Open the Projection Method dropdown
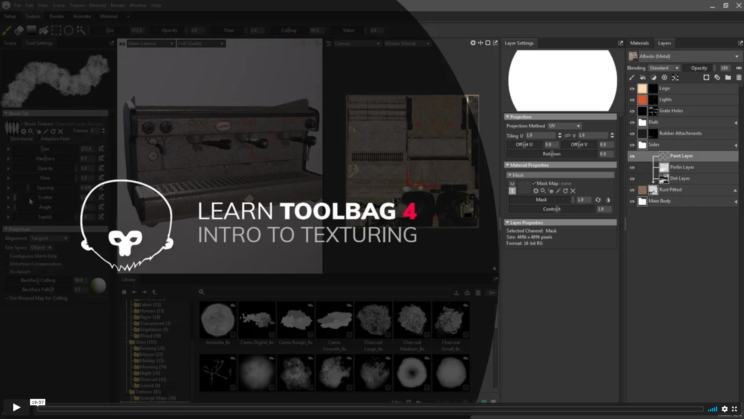This screenshot has height=419, width=744. (x=564, y=126)
